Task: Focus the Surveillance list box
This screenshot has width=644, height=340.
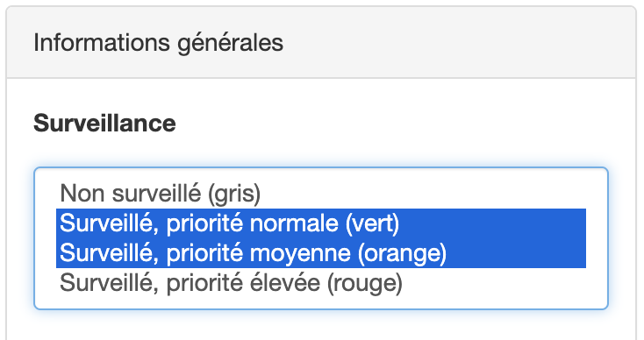Action: tap(321, 238)
